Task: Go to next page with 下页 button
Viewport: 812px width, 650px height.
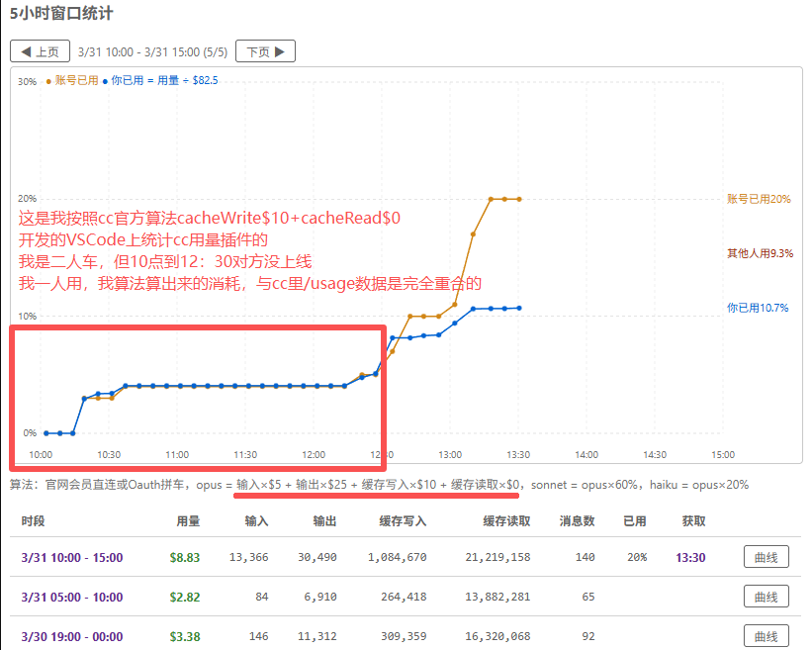Action: point(265,51)
